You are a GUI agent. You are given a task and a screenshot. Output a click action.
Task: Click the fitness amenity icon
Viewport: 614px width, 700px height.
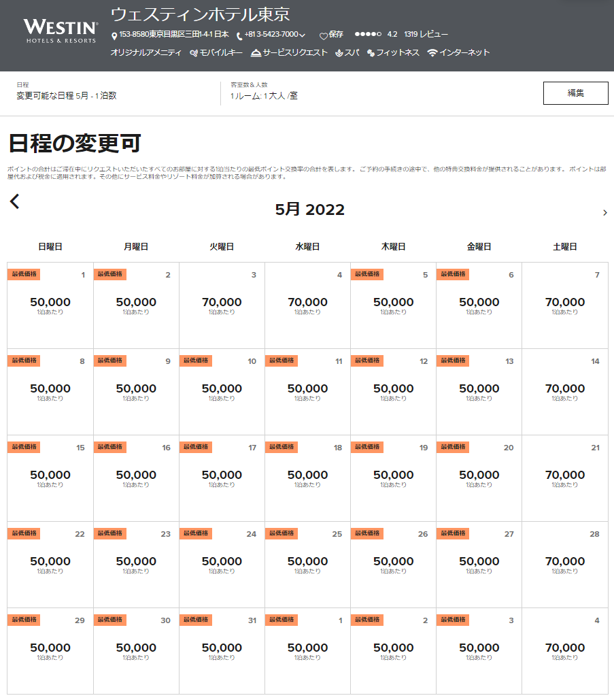point(371,53)
